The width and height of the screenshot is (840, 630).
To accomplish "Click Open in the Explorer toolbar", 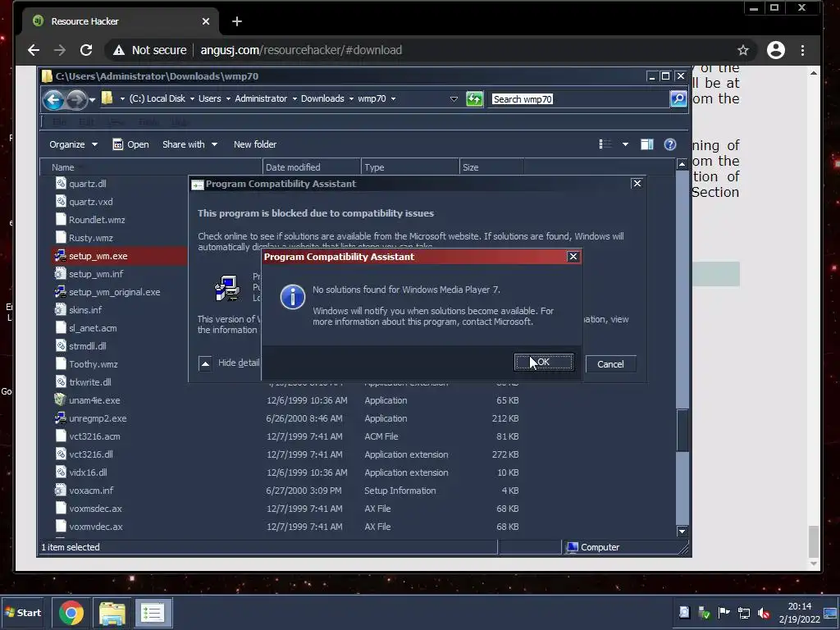I will tap(130, 144).
